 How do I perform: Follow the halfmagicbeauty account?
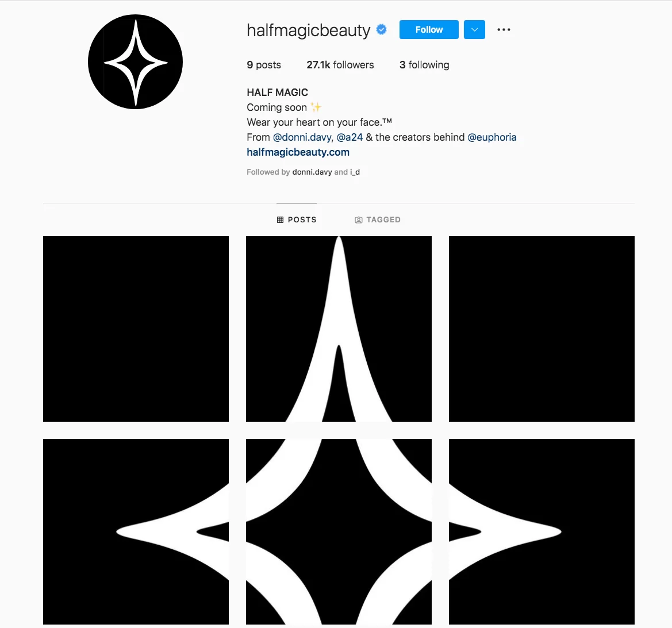[x=429, y=29]
